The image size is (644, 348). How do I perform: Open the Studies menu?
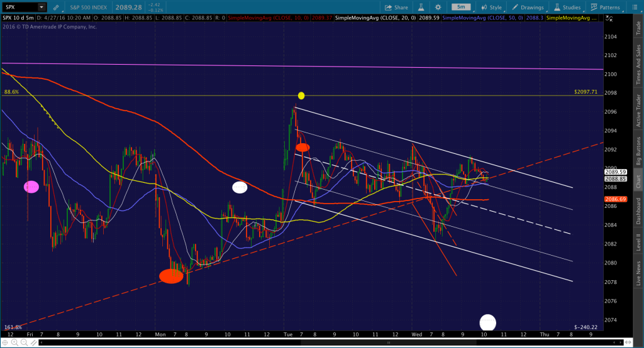click(x=567, y=8)
